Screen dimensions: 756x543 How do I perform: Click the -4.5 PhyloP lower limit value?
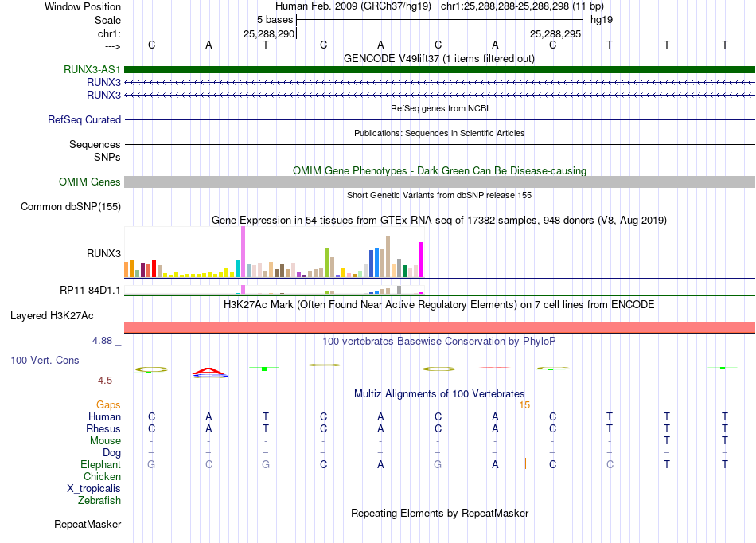click(x=103, y=381)
